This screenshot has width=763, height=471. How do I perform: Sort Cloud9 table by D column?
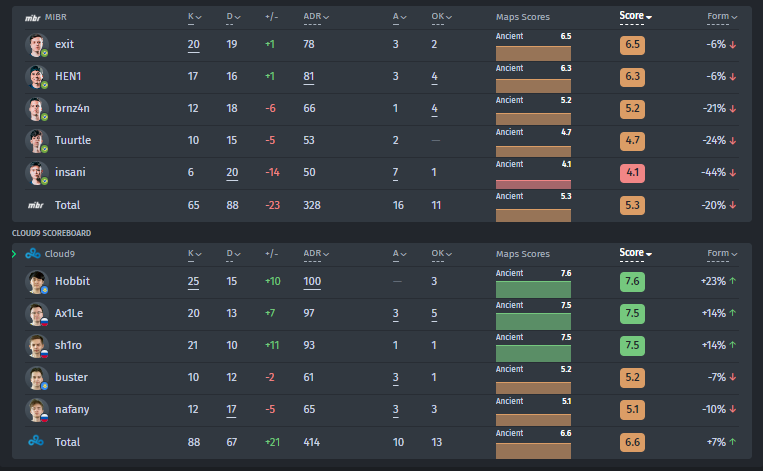click(x=233, y=254)
